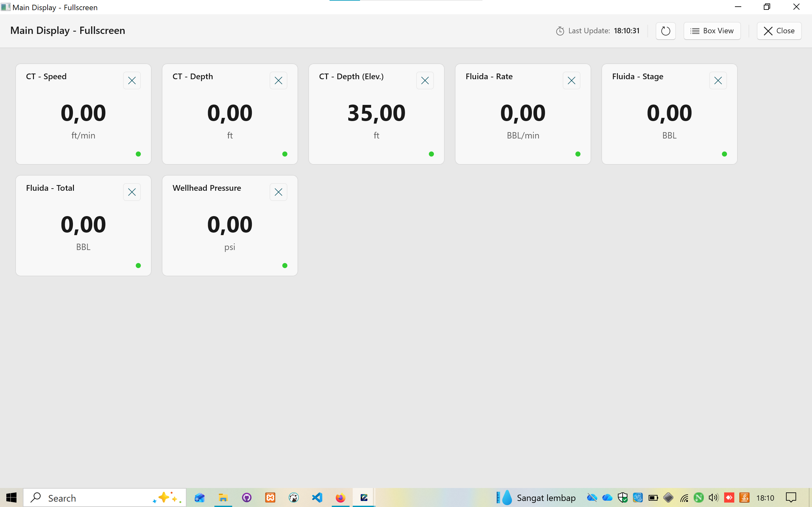812x507 pixels.
Task: Open GitHub Desktop from the taskbar
Action: [x=247, y=497]
